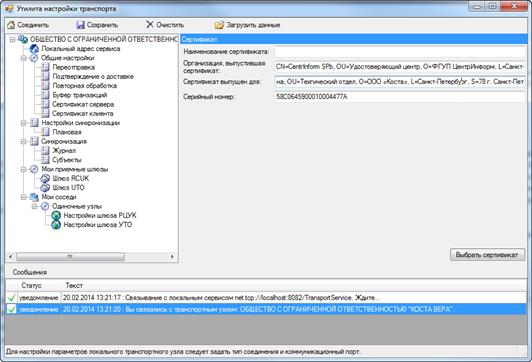Viewport: 532px width, 362px height.
Task: Click the Сертификат сервера icon
Action: [x=45, y=104]
